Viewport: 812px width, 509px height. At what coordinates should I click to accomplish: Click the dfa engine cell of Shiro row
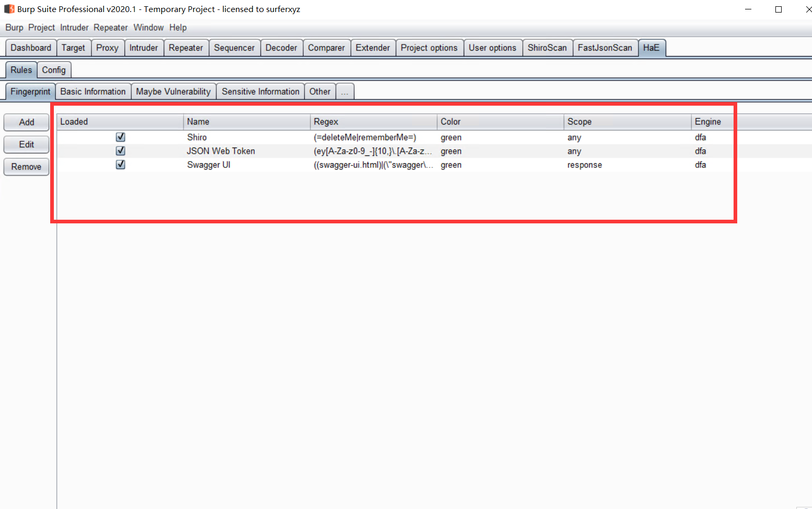751,137
